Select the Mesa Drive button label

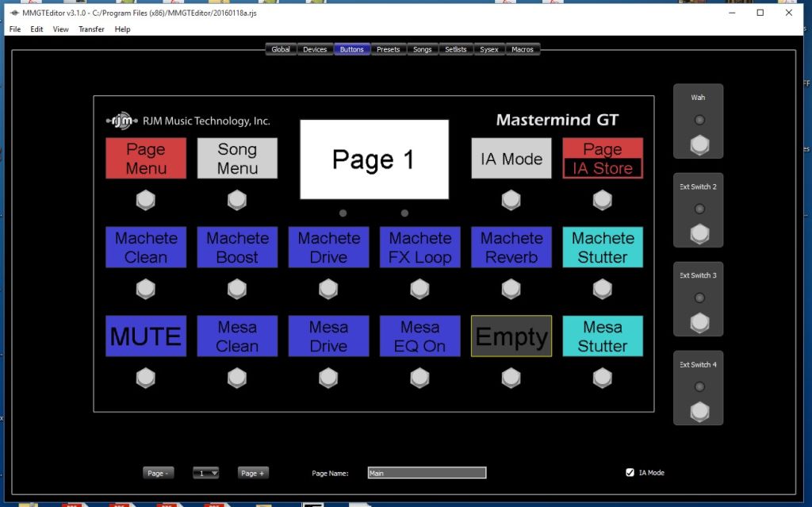click(329, 336)
